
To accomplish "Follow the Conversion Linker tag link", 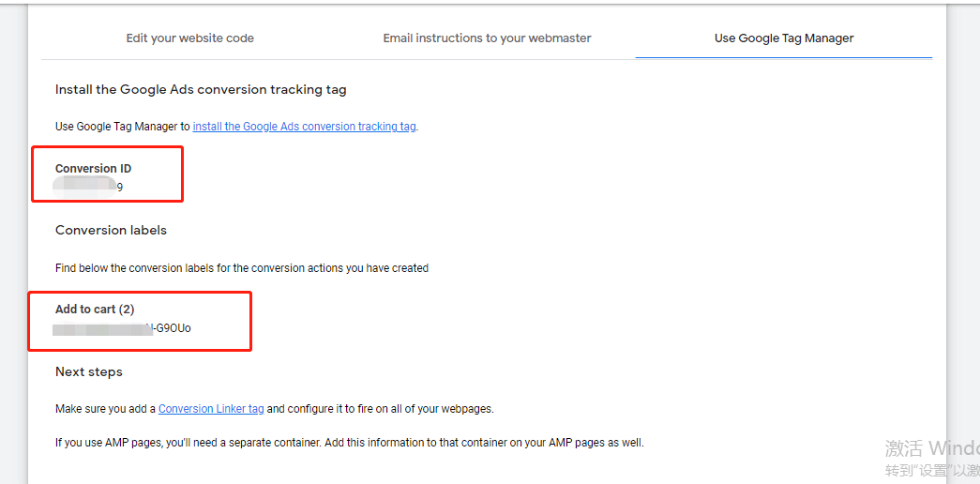I will click(x=211, y=409).
